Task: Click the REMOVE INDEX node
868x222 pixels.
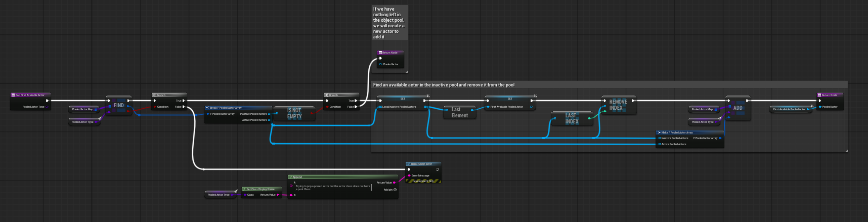Action: point(618,105)
